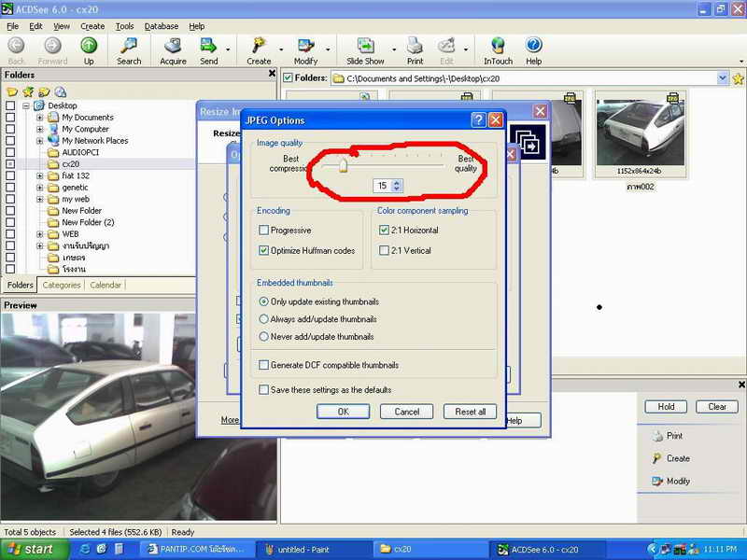Expand the fiat 132 folder node
The width and height of the screenshot is (747, 560).
[x=40, y=175]
